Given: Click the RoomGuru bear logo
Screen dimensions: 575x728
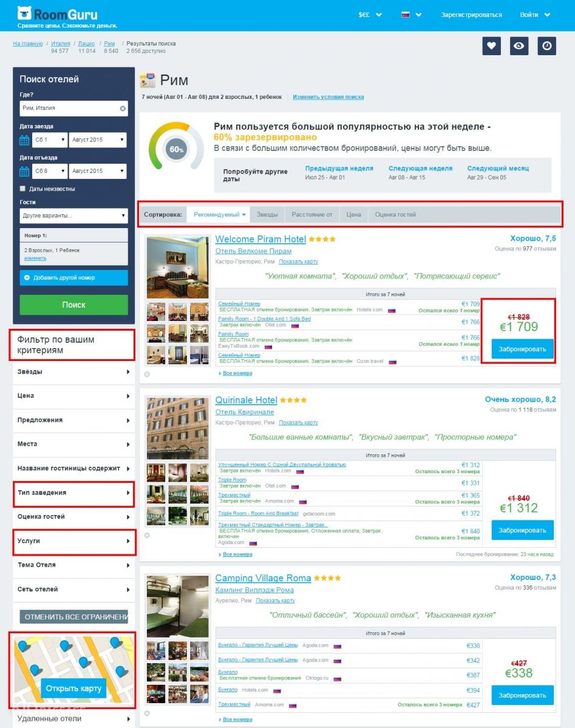Looking at the screenshot, I should [x=24, y=13].
